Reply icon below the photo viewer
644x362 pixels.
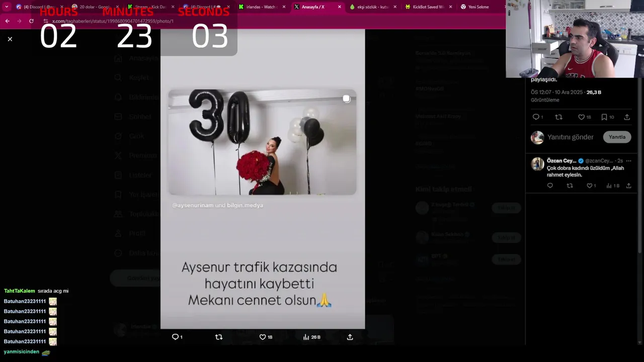pyautogui.click(x=177, y=337)
